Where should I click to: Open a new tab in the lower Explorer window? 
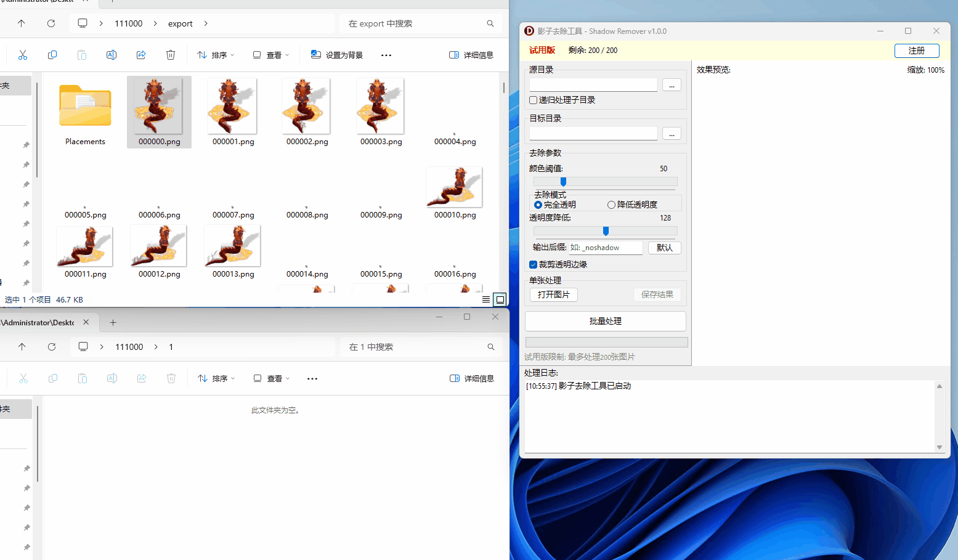tap(113, 322)
